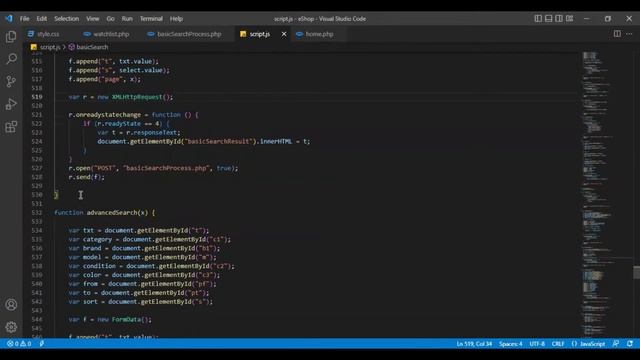Click "basicSearchResult" string on line 524

219,141
